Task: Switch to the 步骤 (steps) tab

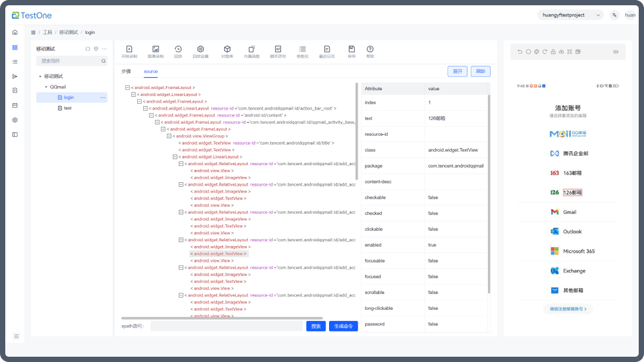Action: coord(126,71)
